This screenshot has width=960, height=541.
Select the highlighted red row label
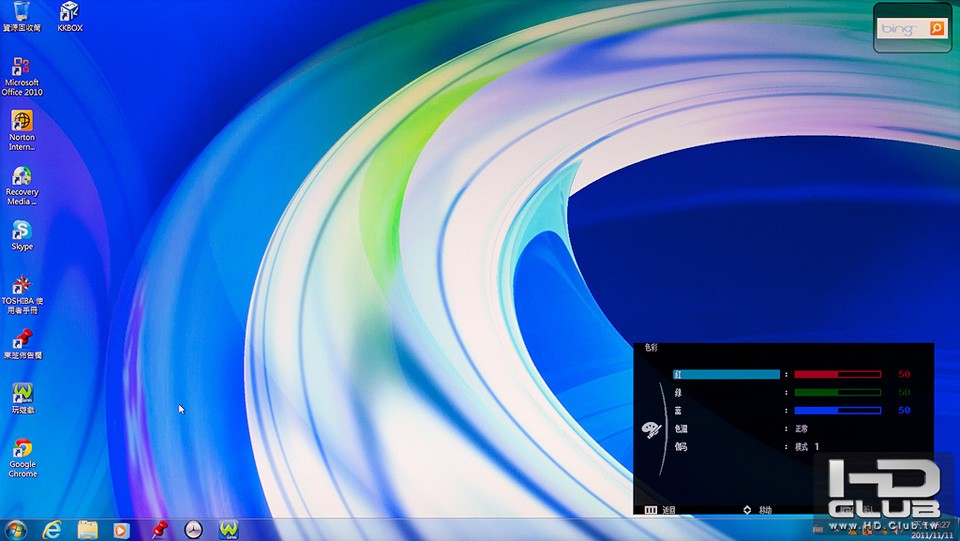coord(726,374)
